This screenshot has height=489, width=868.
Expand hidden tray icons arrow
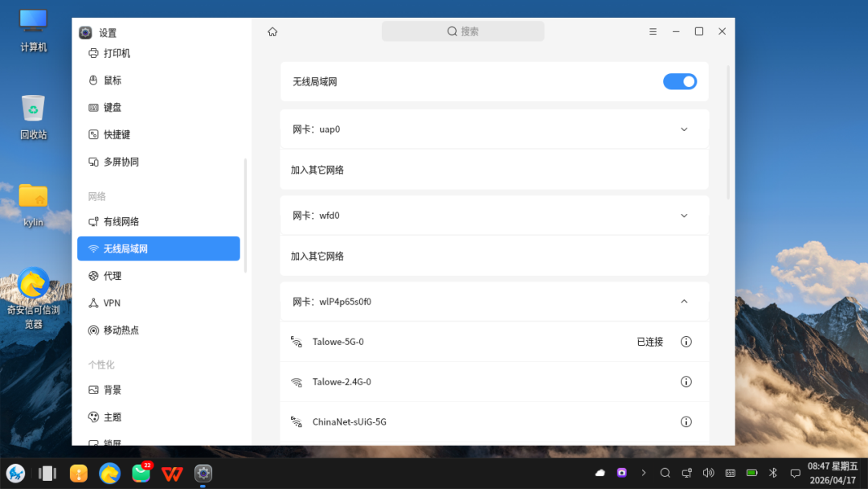(643, 473)
